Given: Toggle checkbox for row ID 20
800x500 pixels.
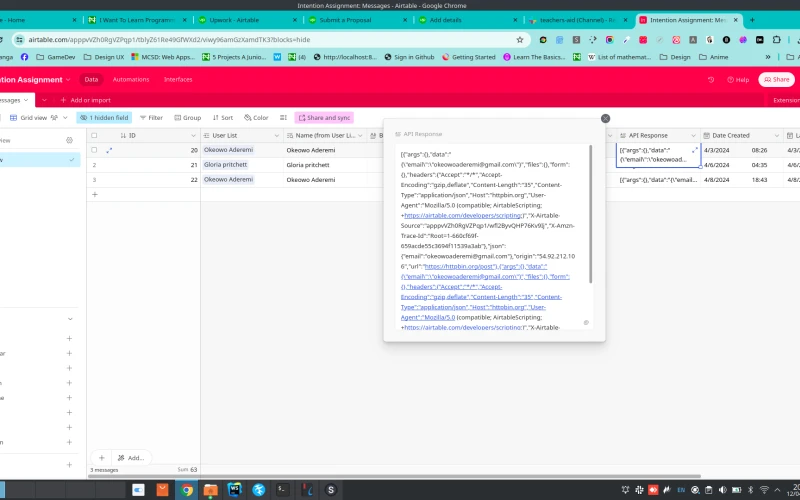Looking at the screenshot, I should pyautogui.click(x=94, y=150).
